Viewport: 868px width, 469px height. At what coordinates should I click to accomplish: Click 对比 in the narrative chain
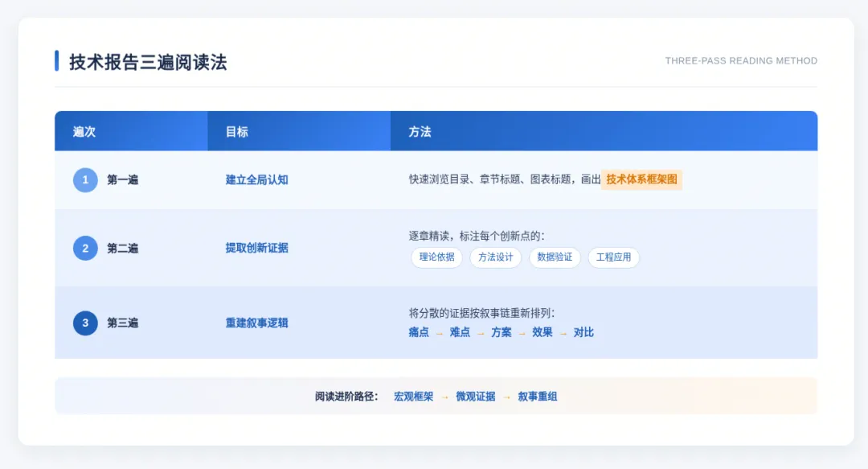(x=583, y=332)
